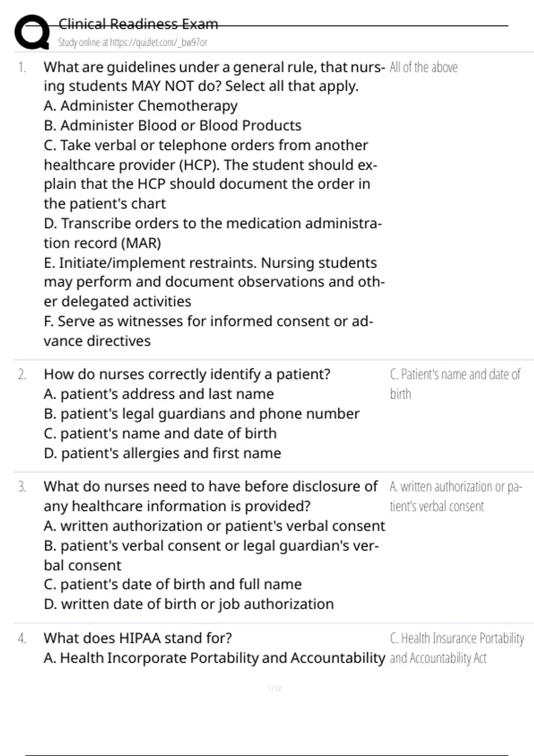Choose option A. Administer Chemotherapy
Screen dimensions: 534x756
141,106
